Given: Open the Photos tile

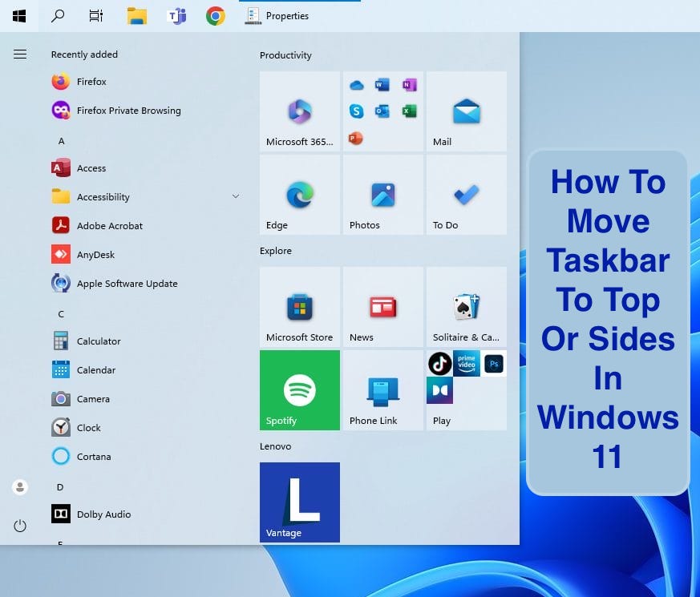Looking at the screenshot, I should point(383,195).
